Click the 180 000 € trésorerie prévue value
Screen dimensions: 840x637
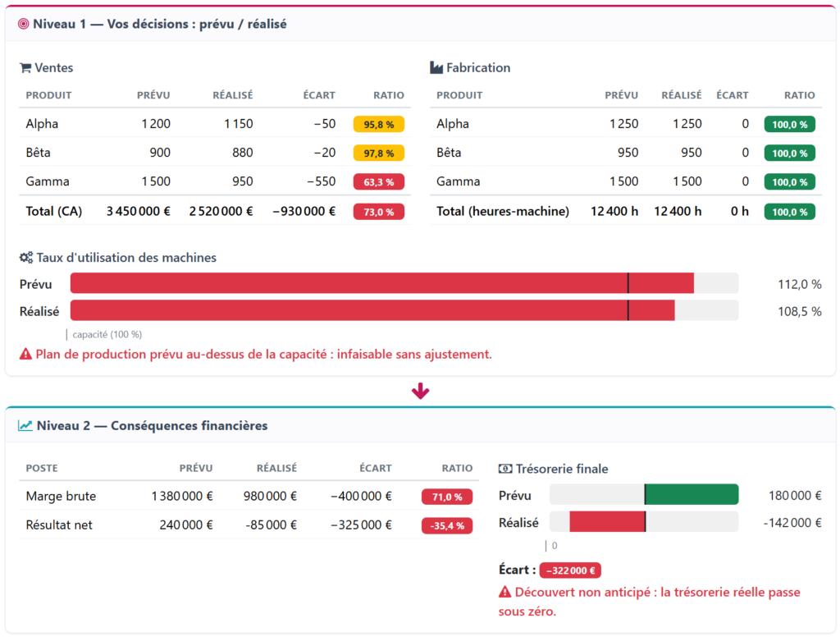click(x=795, y=496)
